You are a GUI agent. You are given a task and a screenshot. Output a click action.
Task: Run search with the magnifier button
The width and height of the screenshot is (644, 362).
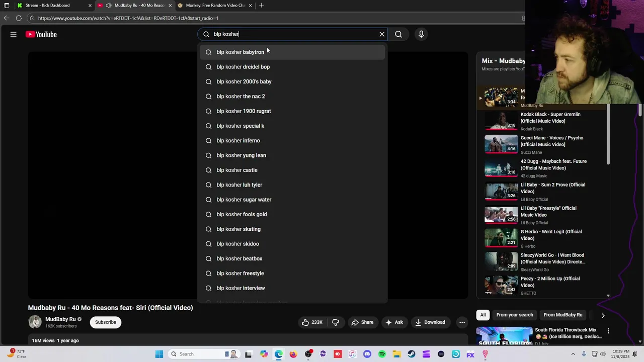[398, 34]
